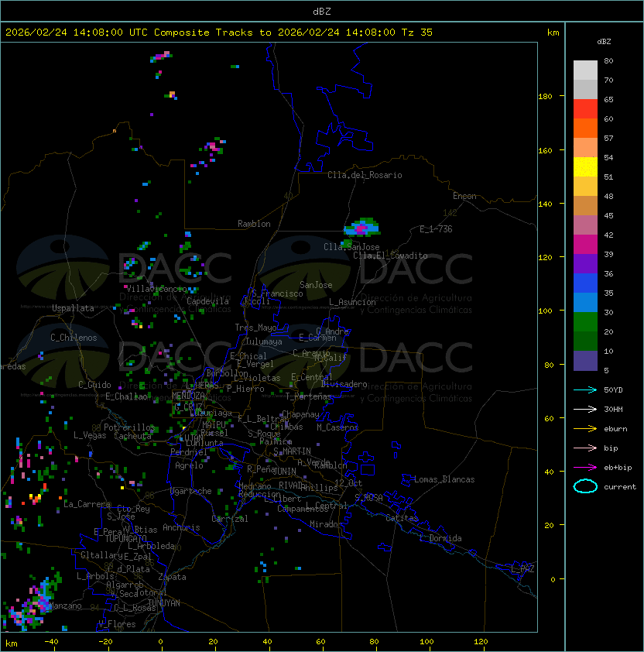This screenshot has height=652, width=644.
Task: Click the 'Zapata' map label
Action: [x=172, y=577]
